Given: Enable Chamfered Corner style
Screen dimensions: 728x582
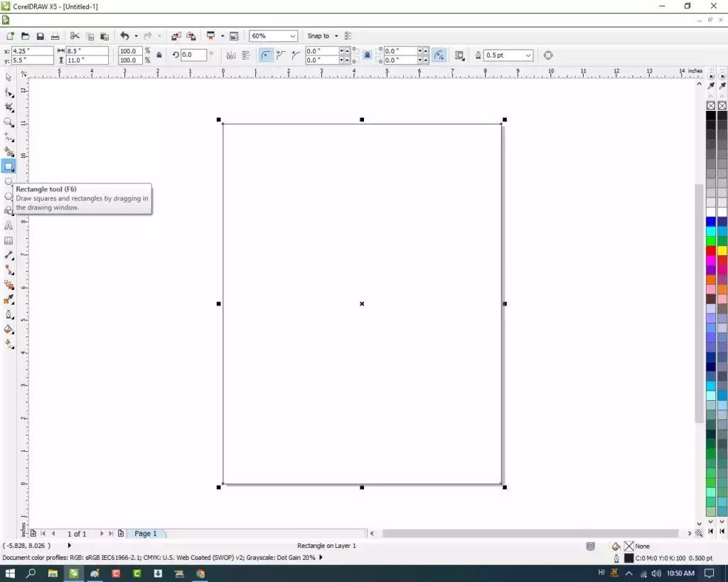Looking at the screenshot, I should point(296,55).
